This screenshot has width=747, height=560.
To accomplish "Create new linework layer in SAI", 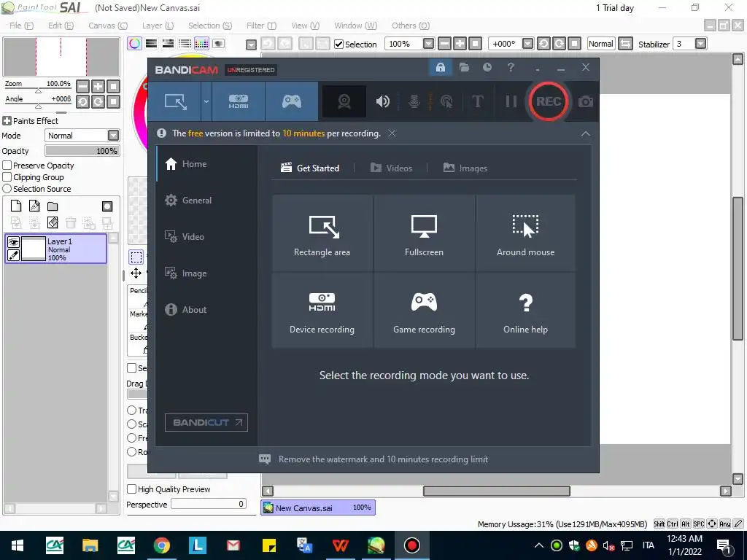I will click(34, 206).
